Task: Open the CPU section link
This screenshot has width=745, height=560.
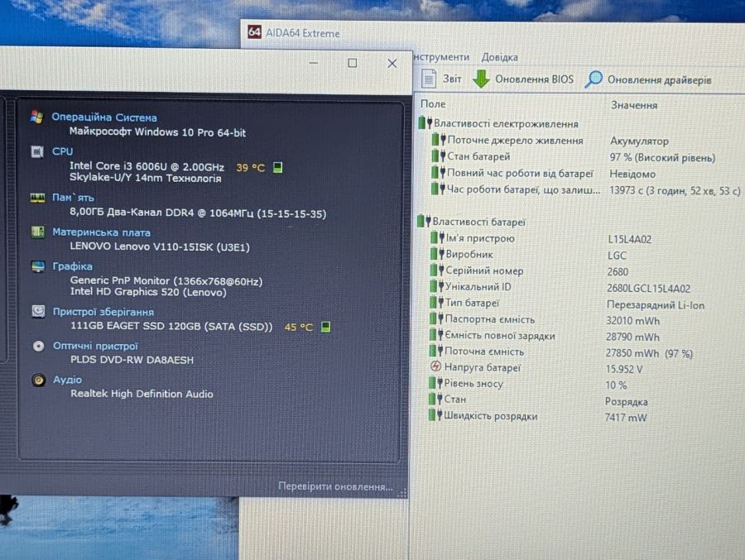Action: tap(62, 151)
